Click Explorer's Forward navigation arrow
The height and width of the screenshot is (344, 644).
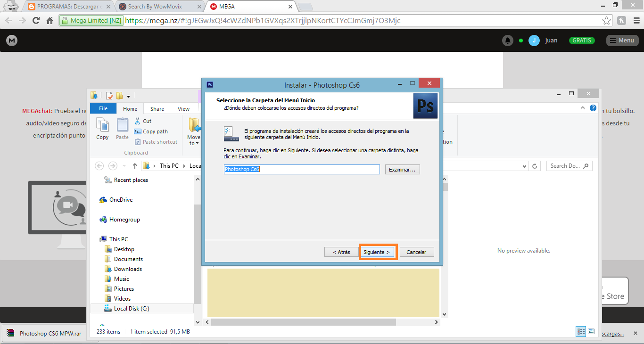(x=113, y=166)
